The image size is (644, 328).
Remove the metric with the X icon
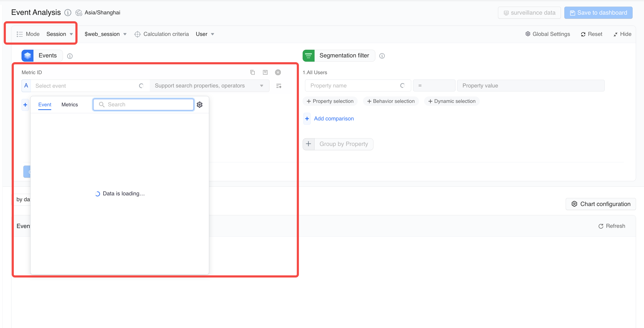tap(278, 72)
